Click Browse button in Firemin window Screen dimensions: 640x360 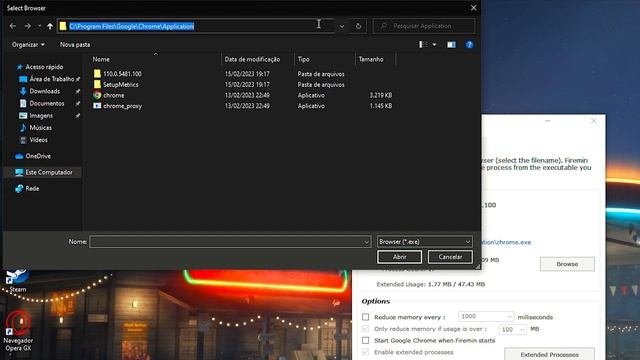(567, 264)
